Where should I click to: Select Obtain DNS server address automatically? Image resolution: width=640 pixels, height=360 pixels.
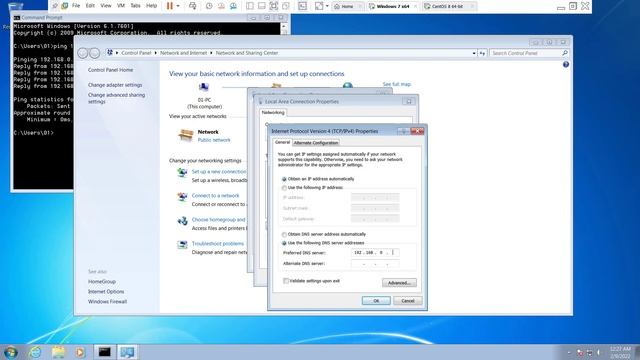point(324,235)
